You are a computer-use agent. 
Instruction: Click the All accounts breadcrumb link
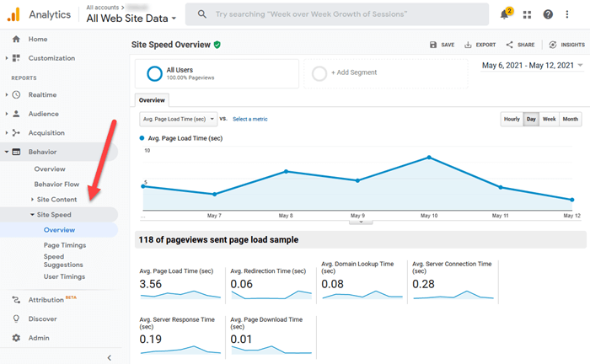(102, 7)
